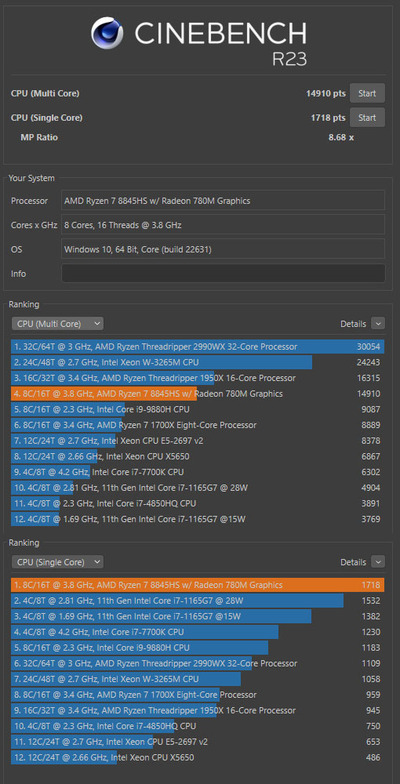Select Core i9-9880H row in Single Core ranking
The image size is (400, 784).
pos(198,648)
